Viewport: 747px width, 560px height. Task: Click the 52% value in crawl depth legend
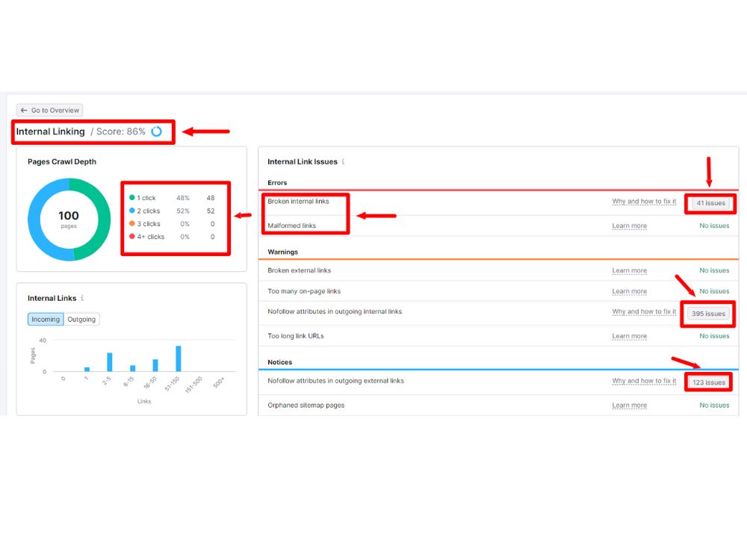[183, 211]
